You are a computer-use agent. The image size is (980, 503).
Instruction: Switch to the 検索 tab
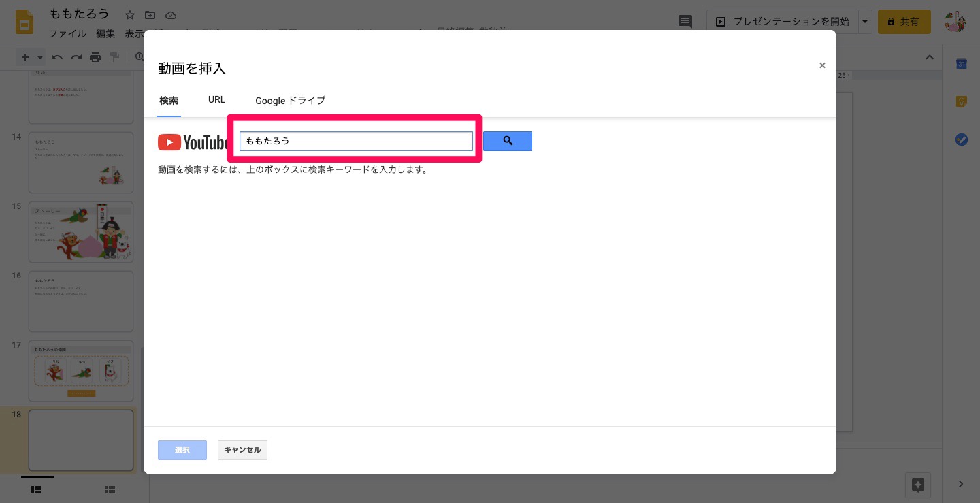click(169, 101)
